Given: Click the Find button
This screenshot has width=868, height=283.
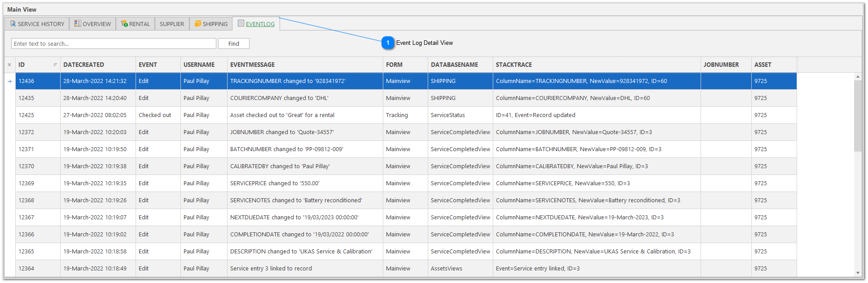Looking at the screenshot, I should (x=233, y=44).
